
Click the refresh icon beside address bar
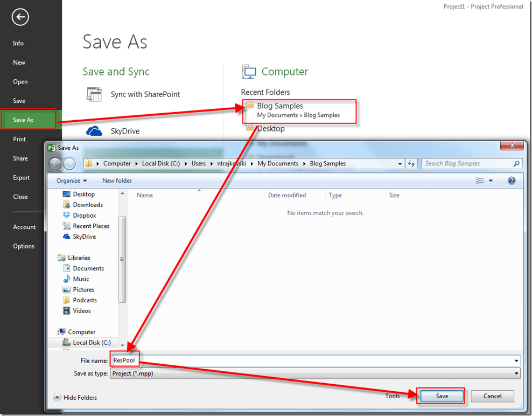(412, 164)
